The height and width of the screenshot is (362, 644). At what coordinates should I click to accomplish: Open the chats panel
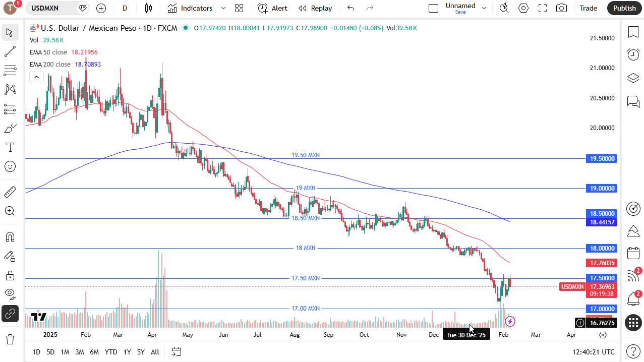[633, 101]
